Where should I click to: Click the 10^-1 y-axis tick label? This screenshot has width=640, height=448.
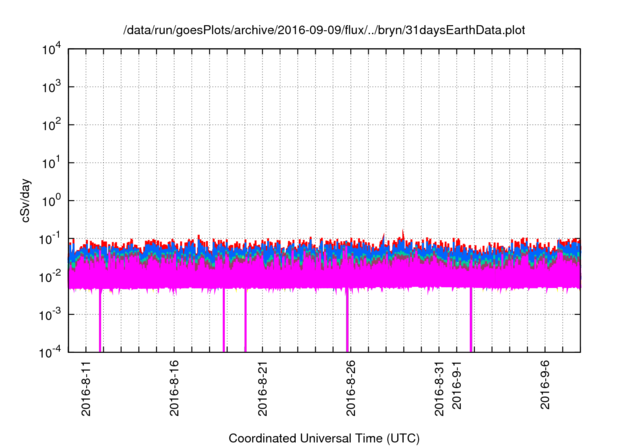coord(50,239)
